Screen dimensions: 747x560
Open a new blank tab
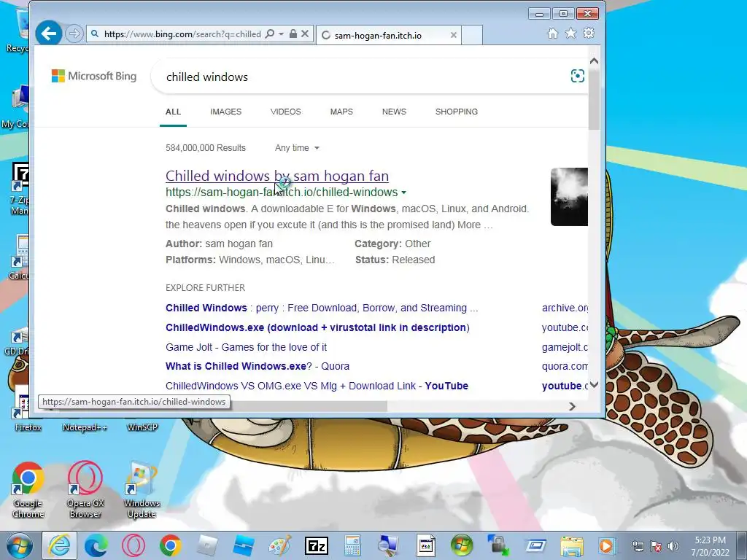coord(472,35)
